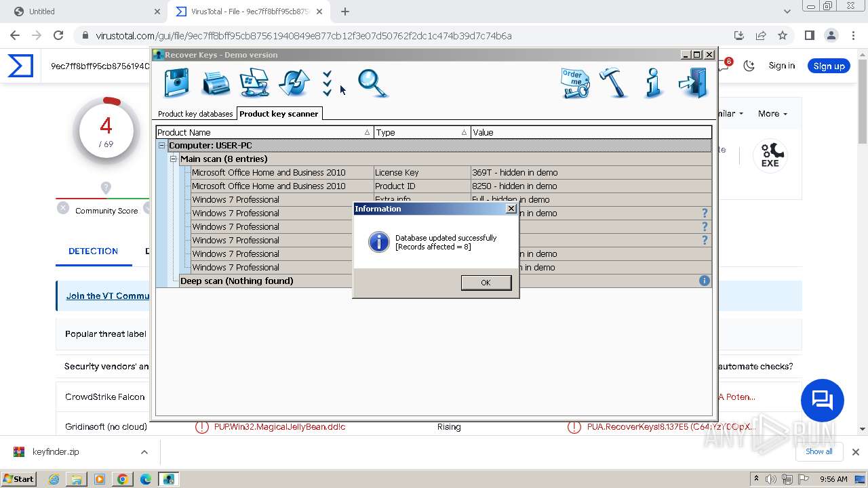This screenshot has height=488, width=868.
Task: Click Join the VT Community link
Action: pos(107,296)
